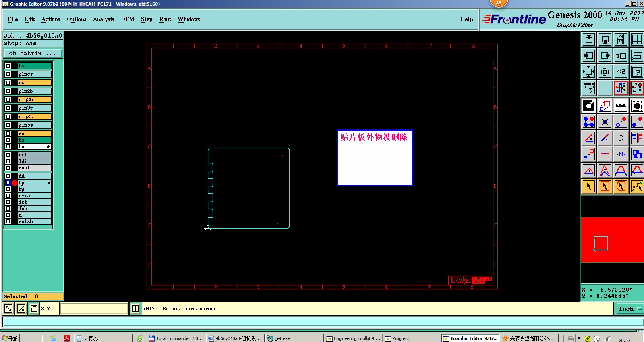Click the question mark help icon

pyautogui.click(x=637, y=72)
